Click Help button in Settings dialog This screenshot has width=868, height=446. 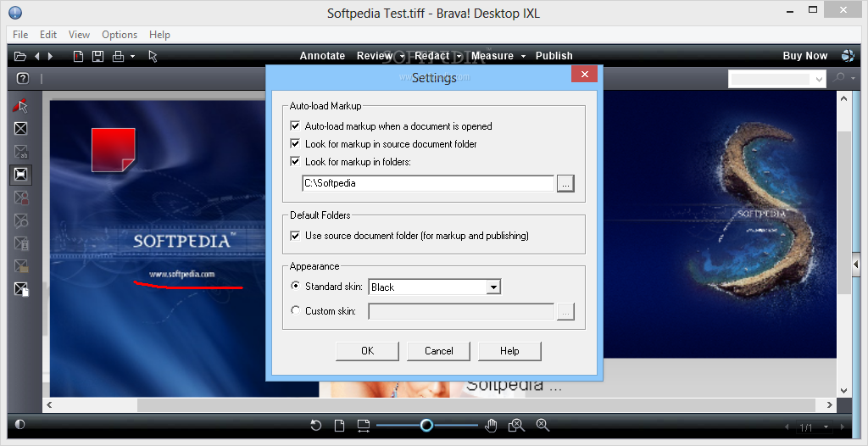(509, 351)
